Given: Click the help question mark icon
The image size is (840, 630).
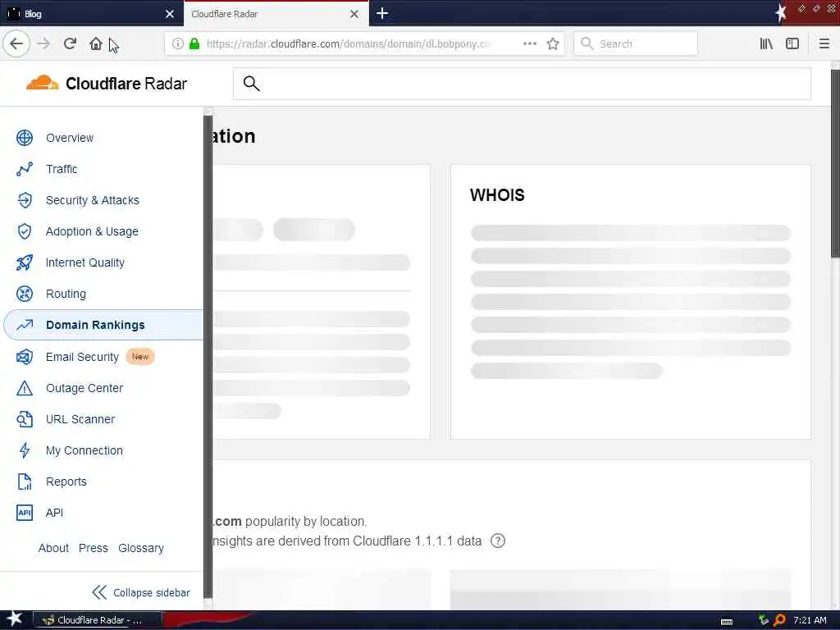Looking at the screenshot, I should pos(498,541).
